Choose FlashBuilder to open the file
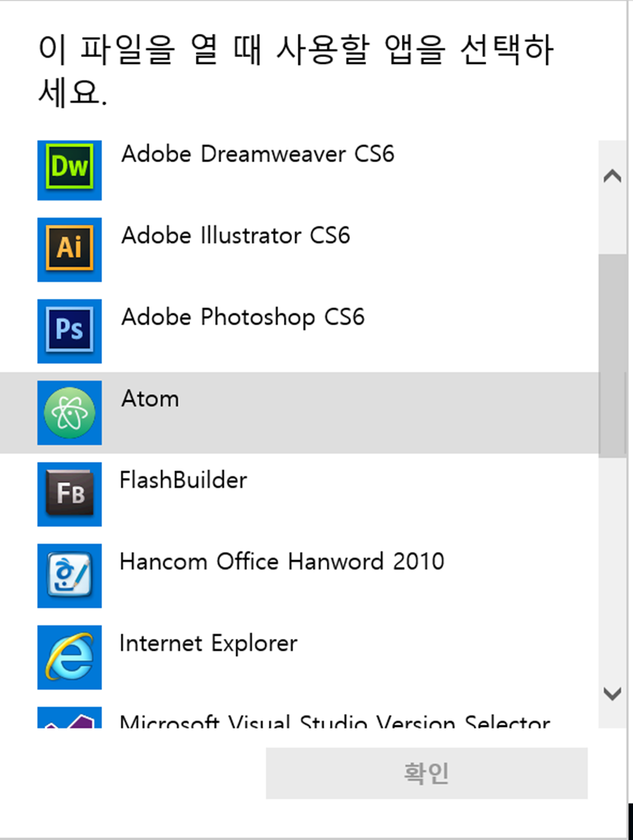Screen dimensions: 633x840 coord(183,480)
